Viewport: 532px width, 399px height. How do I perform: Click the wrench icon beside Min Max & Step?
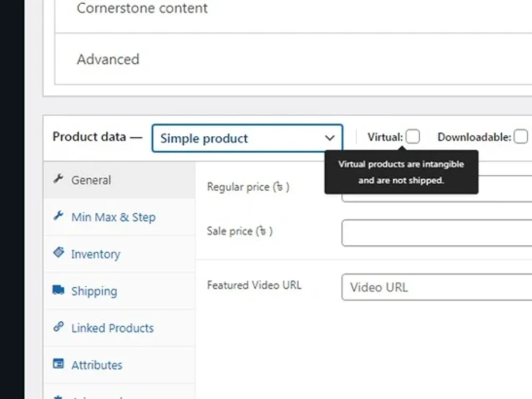click(59, 216)
